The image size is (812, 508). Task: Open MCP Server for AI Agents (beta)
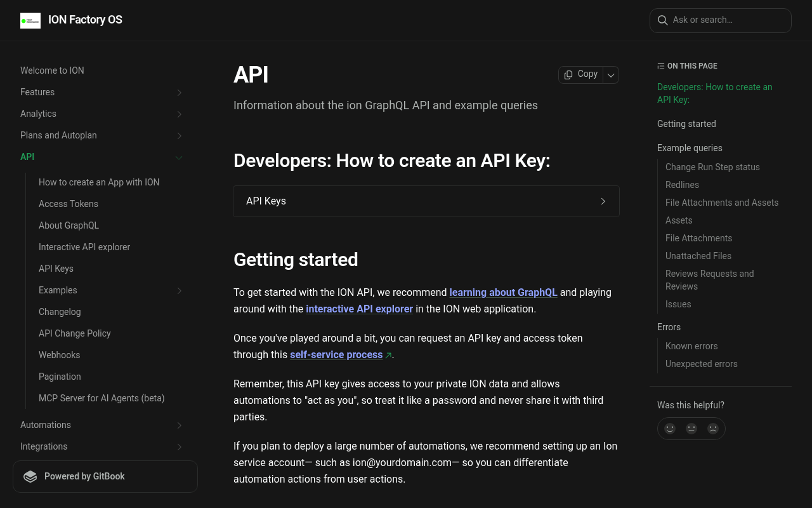pos(101,398)
